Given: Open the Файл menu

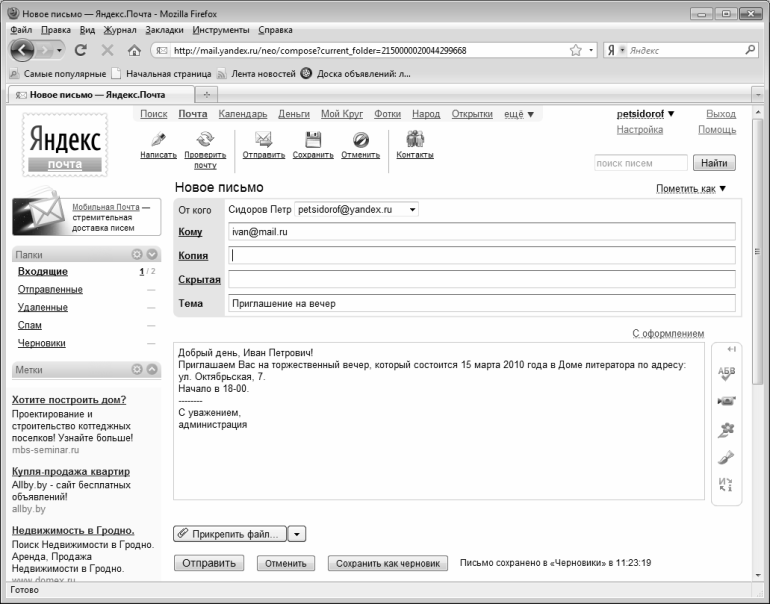Looking at the screenshot, I should [x=21, y=30].
